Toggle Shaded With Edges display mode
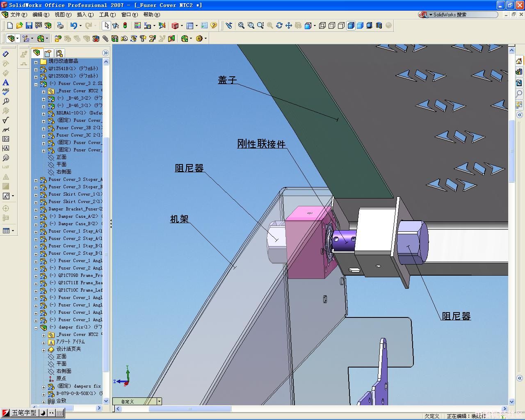 pyautogui.click(x=351, y=25)
